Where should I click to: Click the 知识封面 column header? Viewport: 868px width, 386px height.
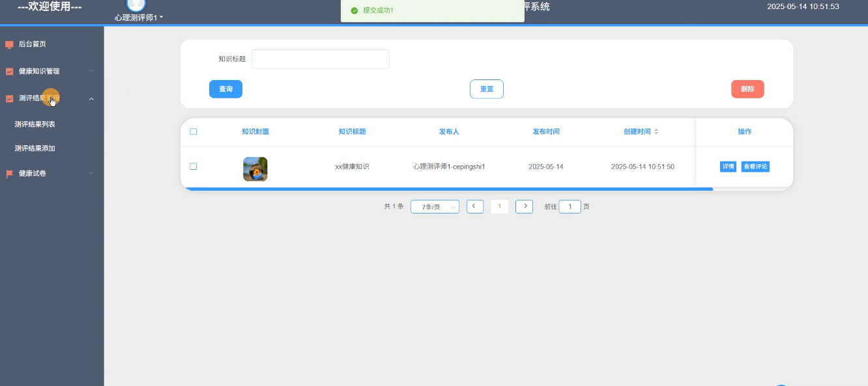pos(255,131)
